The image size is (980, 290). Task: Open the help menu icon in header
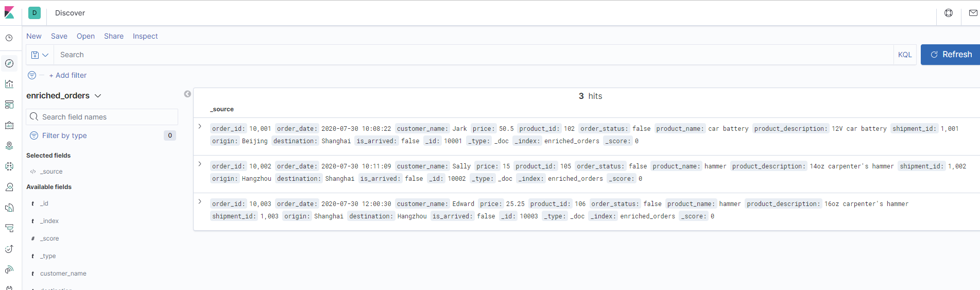pos(949,13)
